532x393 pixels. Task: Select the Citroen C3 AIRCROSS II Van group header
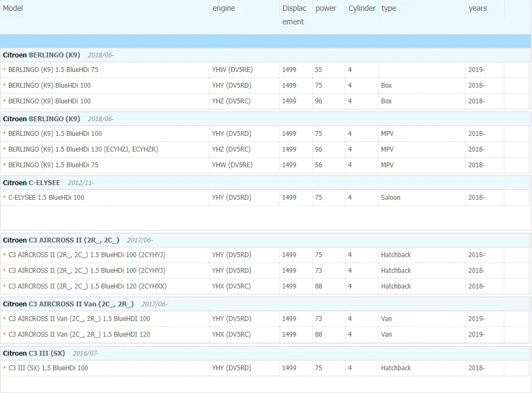tap(265, 304)
